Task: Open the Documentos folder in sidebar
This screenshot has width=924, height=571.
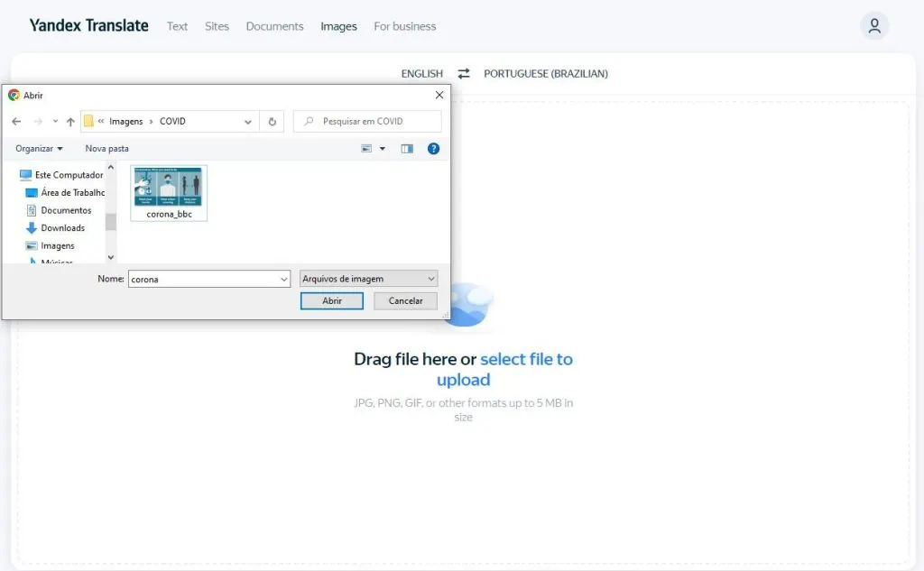Action: [65, 210]
